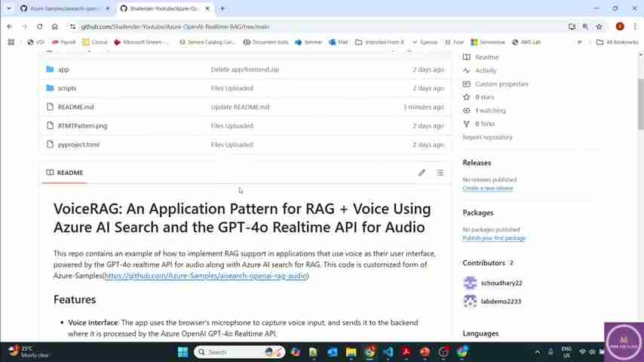
Task: Open the app folder
Action: [x=63, y=69]
